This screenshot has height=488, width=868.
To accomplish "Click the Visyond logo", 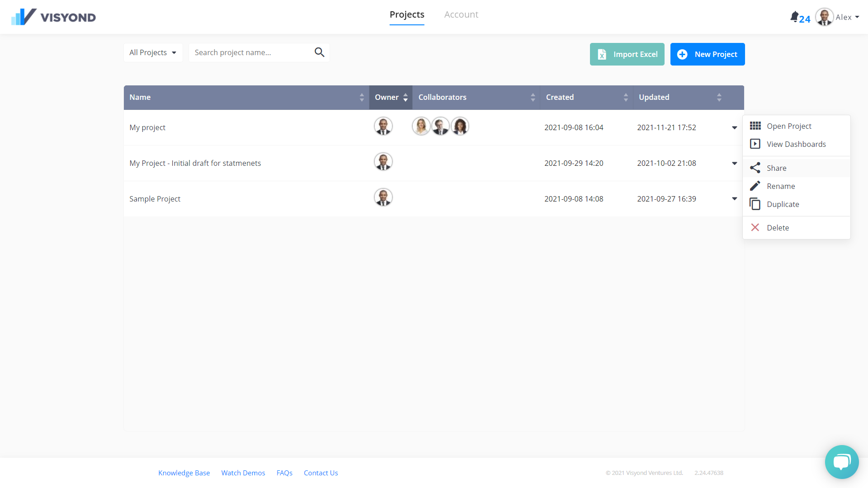I will pos(53,17).
